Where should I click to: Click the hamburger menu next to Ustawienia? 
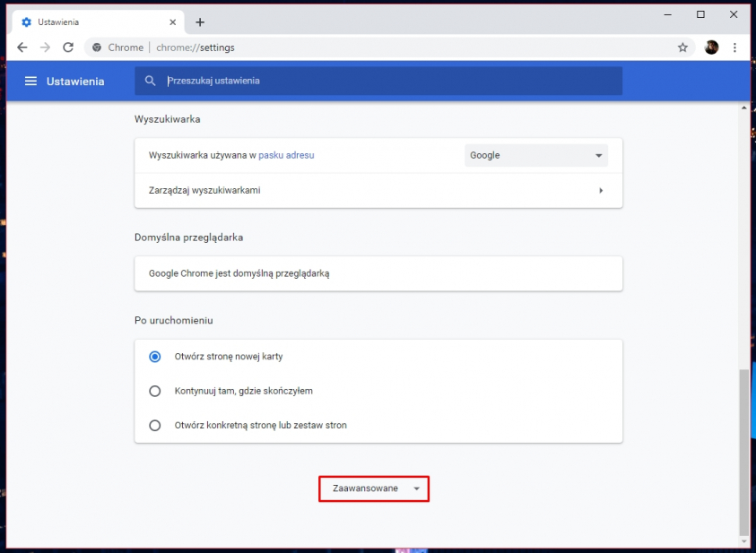[30, 81]
